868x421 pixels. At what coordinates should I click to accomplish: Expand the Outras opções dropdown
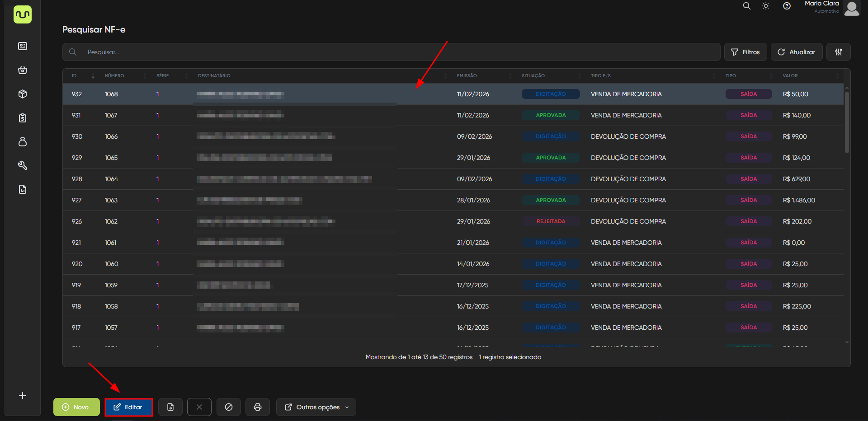(316, 407)
